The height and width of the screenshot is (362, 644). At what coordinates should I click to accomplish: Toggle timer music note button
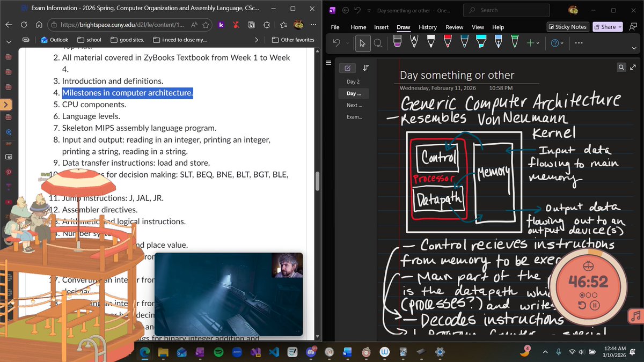(x=635, y=316)
